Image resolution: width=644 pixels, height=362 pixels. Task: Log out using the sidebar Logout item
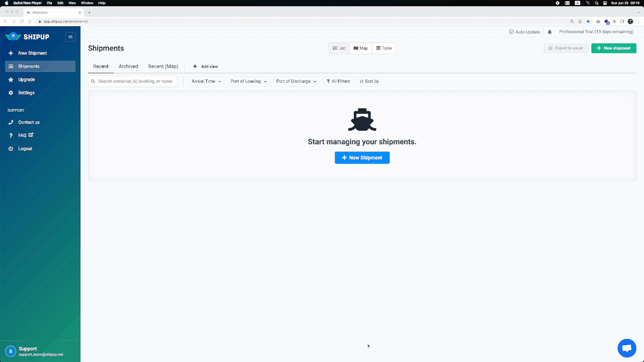tap(25, 149)
